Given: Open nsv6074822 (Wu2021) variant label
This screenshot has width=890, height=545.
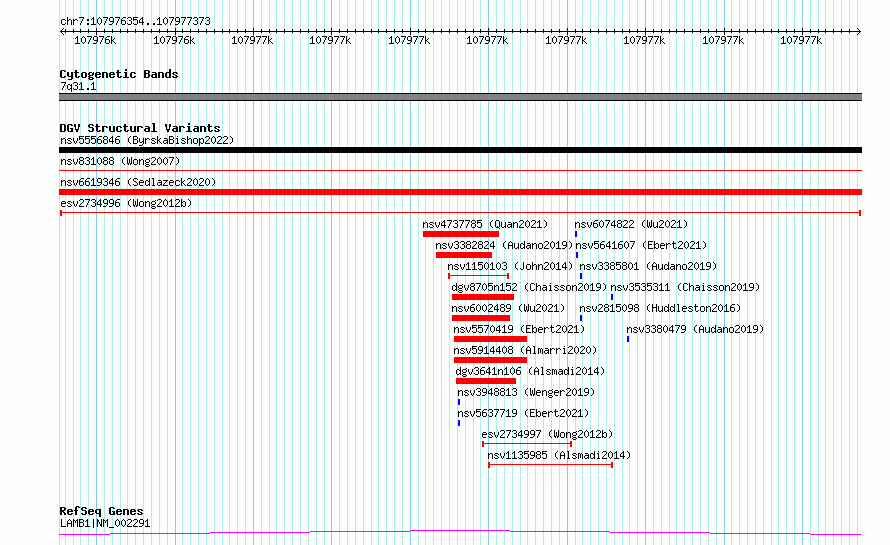Looking at the screenshot, I should pyautogui.click(x=631, y=224).
